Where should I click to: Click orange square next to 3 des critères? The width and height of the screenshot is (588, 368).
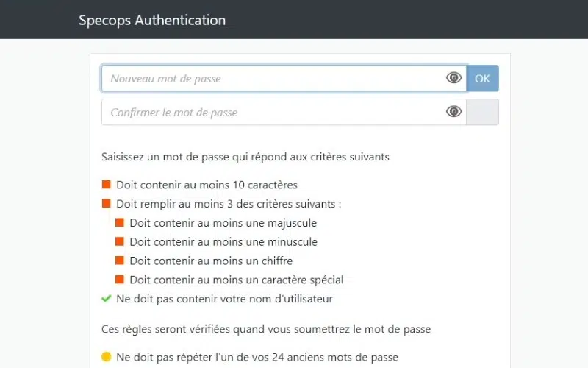106,203
